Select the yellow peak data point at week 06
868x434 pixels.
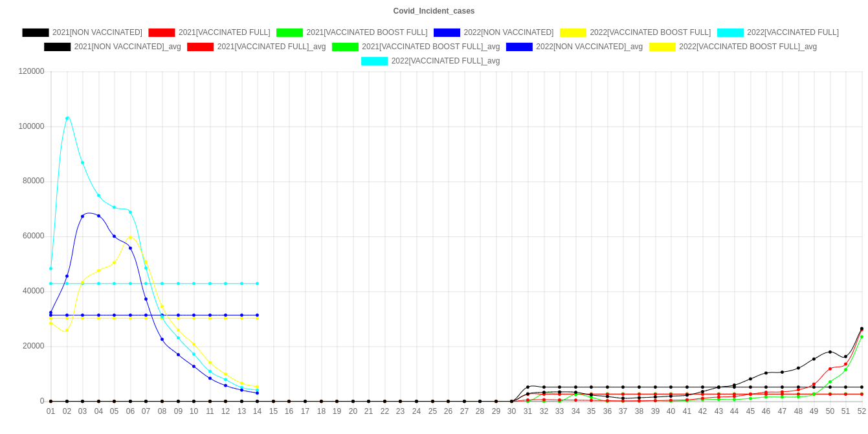[x=130, y=237]
